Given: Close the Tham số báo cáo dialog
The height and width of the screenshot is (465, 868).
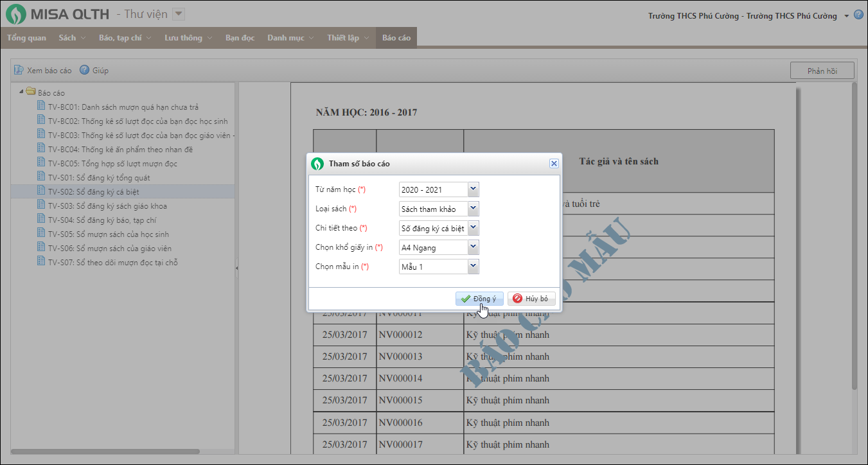Looking at the screenshot, I should (x=554, y=164).
